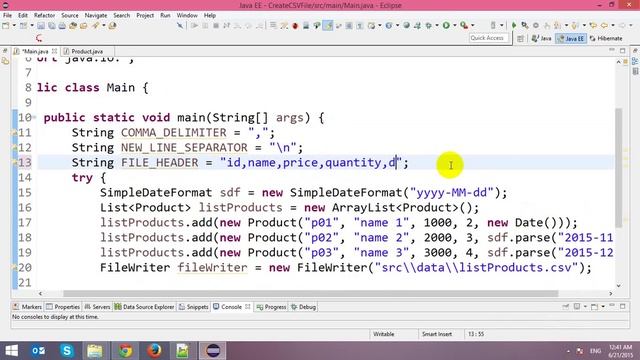Click the editor horizontal scrollbar

pos(310,293)
